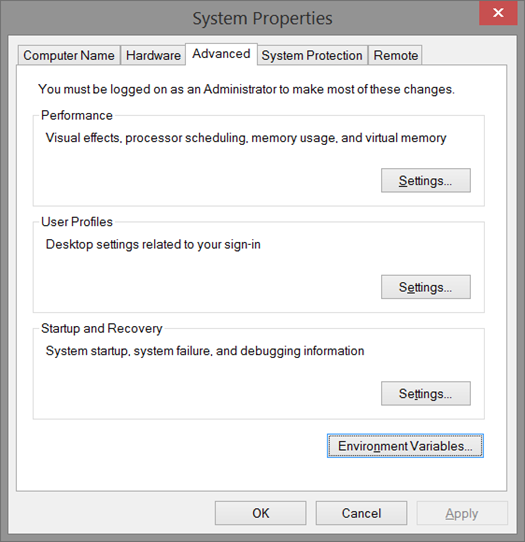525x542 pixels.
Task: Open User Profiles Settings
Action: [x=426, y=287]
